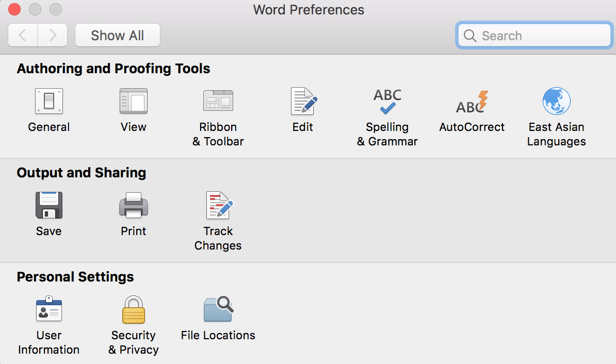Viewport: 616px width, 364px height.
Task: Select Track Changes preferences
Action: coord(218,206)
